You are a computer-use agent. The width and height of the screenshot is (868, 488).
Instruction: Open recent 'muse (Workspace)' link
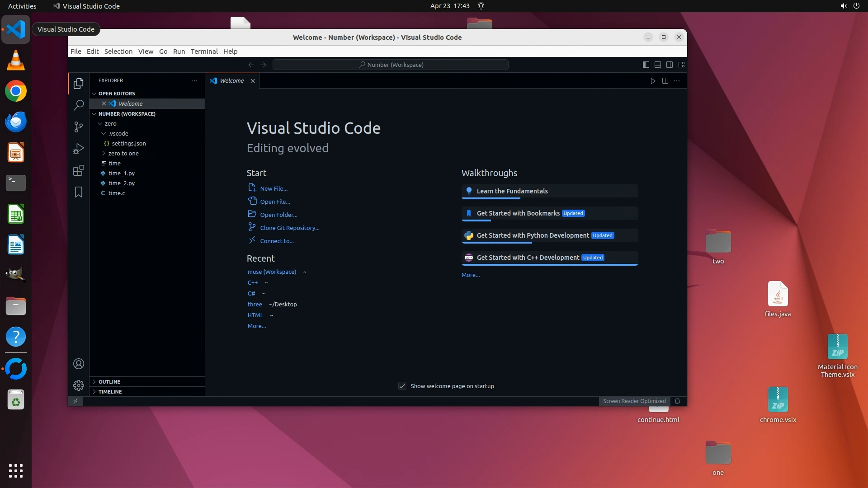[x=272, y=272]
